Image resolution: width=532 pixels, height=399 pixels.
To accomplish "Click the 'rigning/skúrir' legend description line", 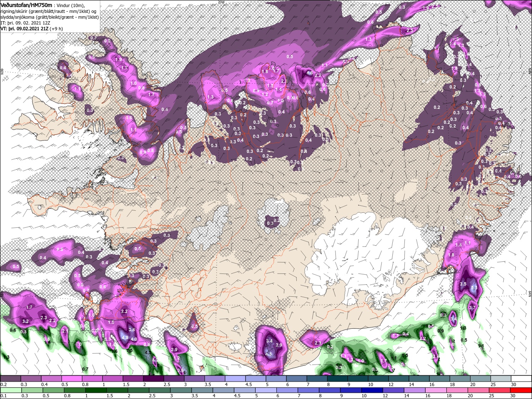I will [48, 11].
